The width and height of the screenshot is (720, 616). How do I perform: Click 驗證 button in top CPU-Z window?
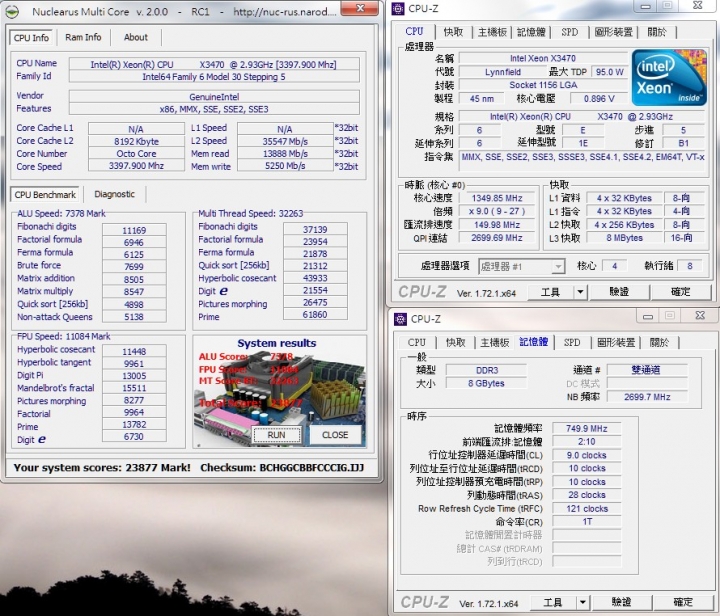click(619, 292)
